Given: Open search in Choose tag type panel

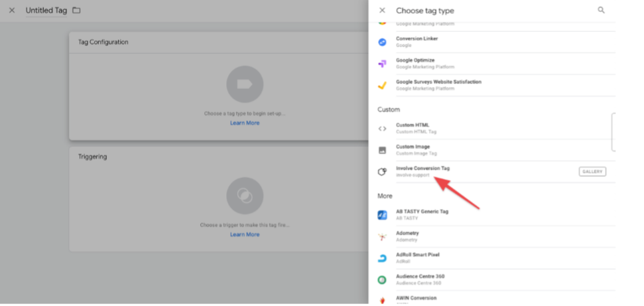Looking at the screenshot, I should tap(602, 10).
